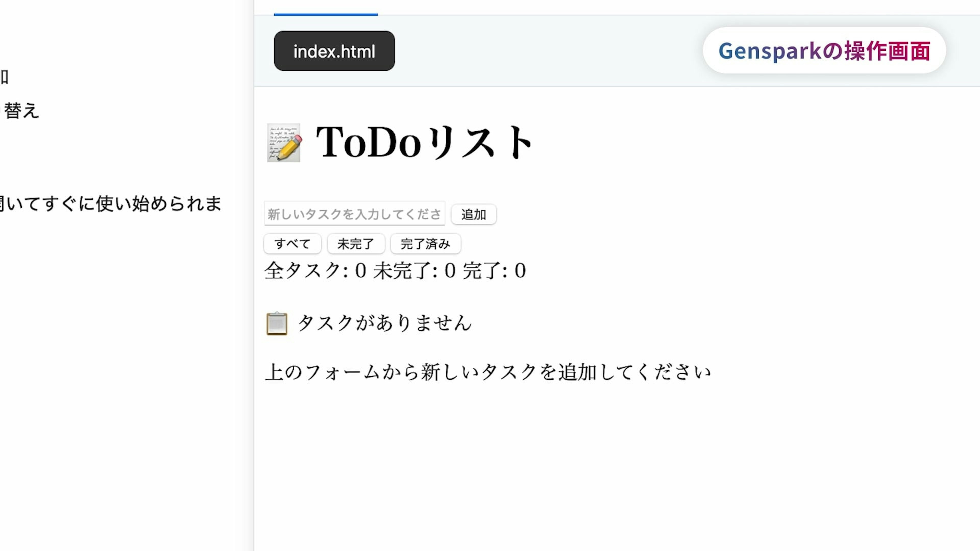Viewport: 980px width, 551px height.
Task: Click the cut-off character above 替え
Action: pos(5,77)
